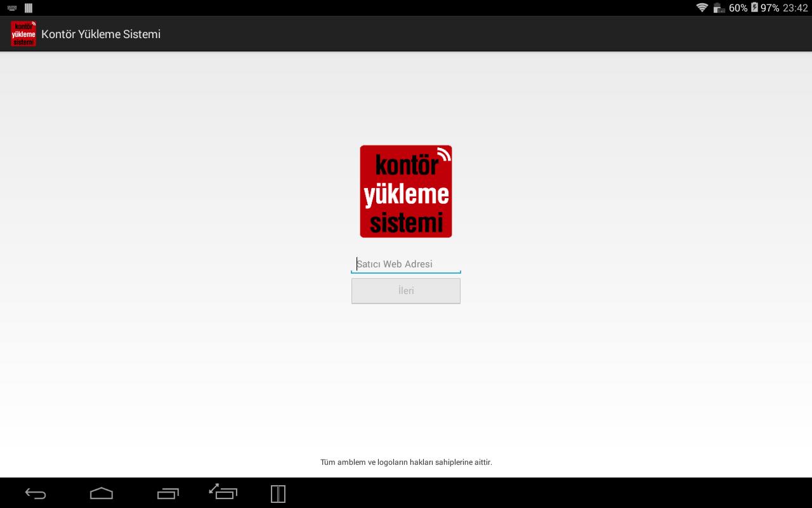Open the recent apps overview button
The image size is (812, 508).
(x=168, y=493)
